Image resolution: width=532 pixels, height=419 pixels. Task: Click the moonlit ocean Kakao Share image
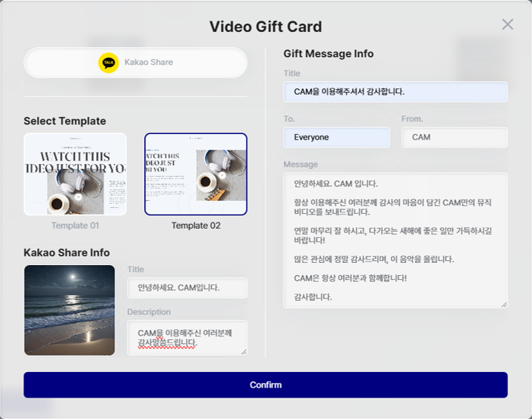click(69, 310)
